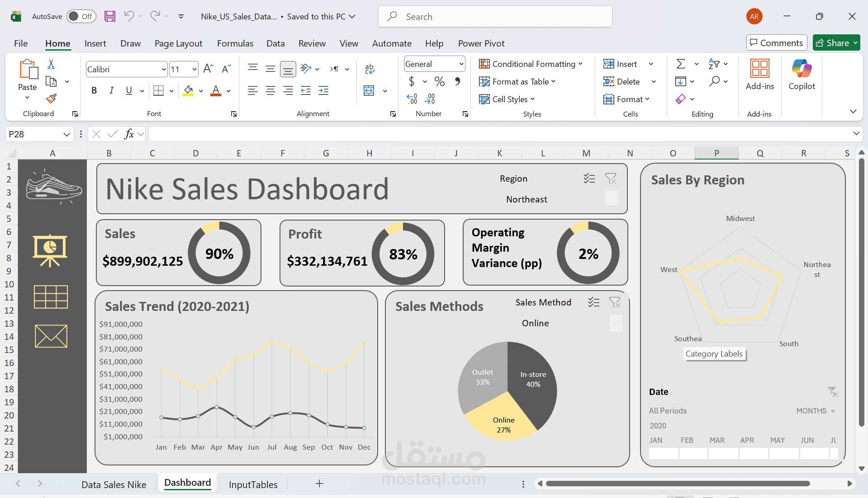Apply Percent Style number format

[439, 81]
